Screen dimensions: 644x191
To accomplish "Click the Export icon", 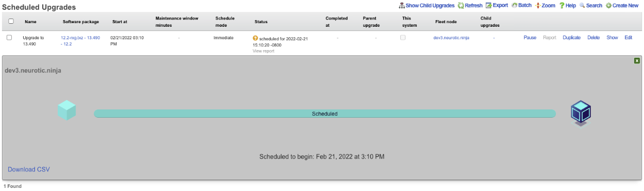I will tap(488, 5).
